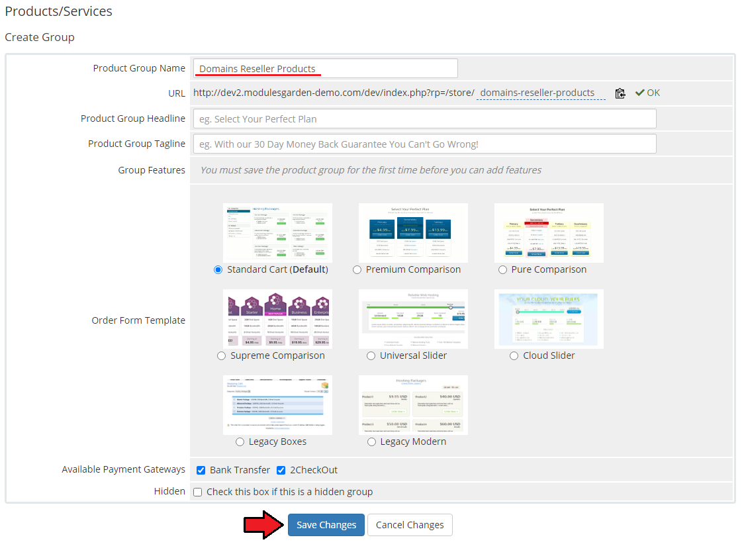Click the Product Group Headline field
Image resolution: width=744 pixels, height=560 pixels.
pos(425,118)
